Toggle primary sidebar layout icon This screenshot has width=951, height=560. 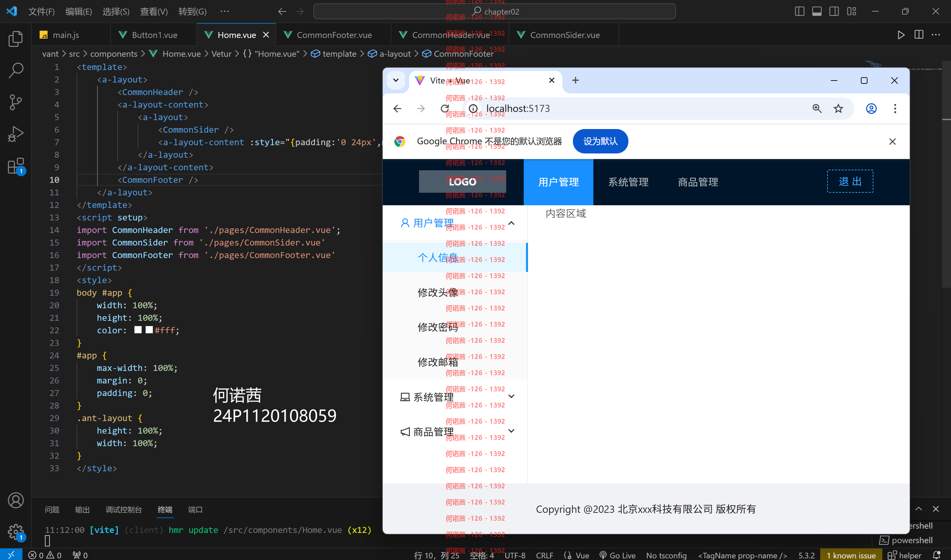[799, 11]
